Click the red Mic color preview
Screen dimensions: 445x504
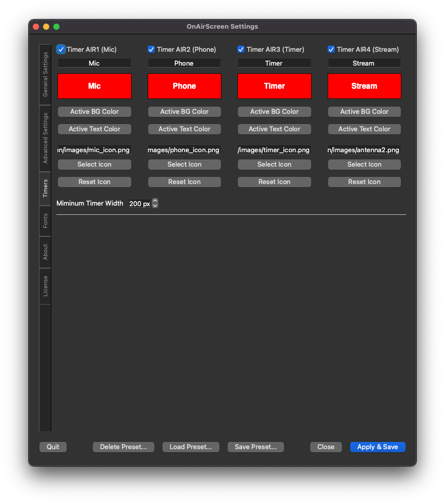pyautogui.click(x=94, y=86)
